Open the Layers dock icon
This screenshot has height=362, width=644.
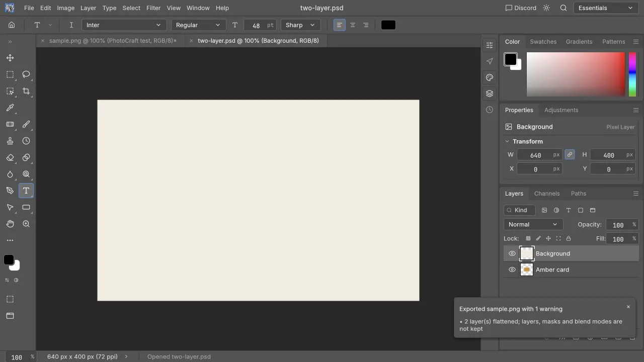(490, 94)
